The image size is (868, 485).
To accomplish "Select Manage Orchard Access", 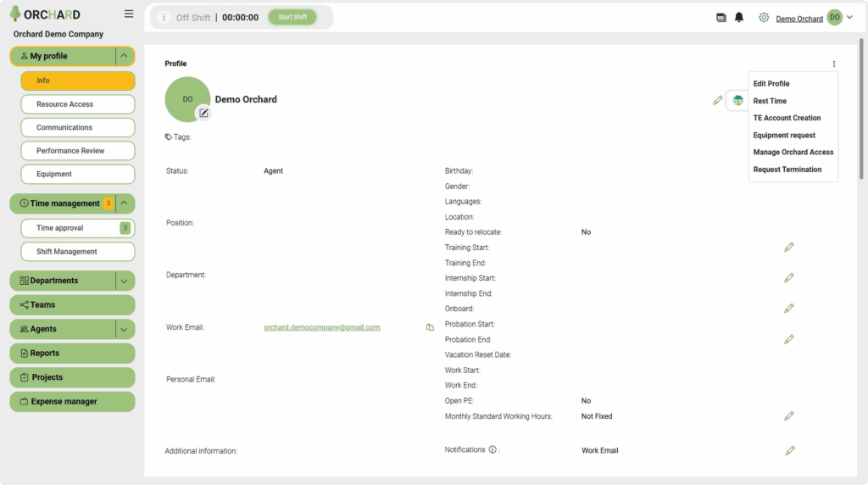I will (x=793, y=153).
